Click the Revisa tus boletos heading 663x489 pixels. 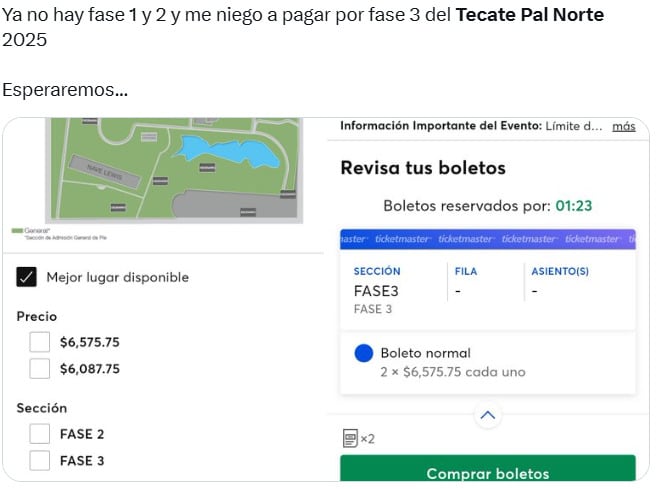[x=423, y=168]
